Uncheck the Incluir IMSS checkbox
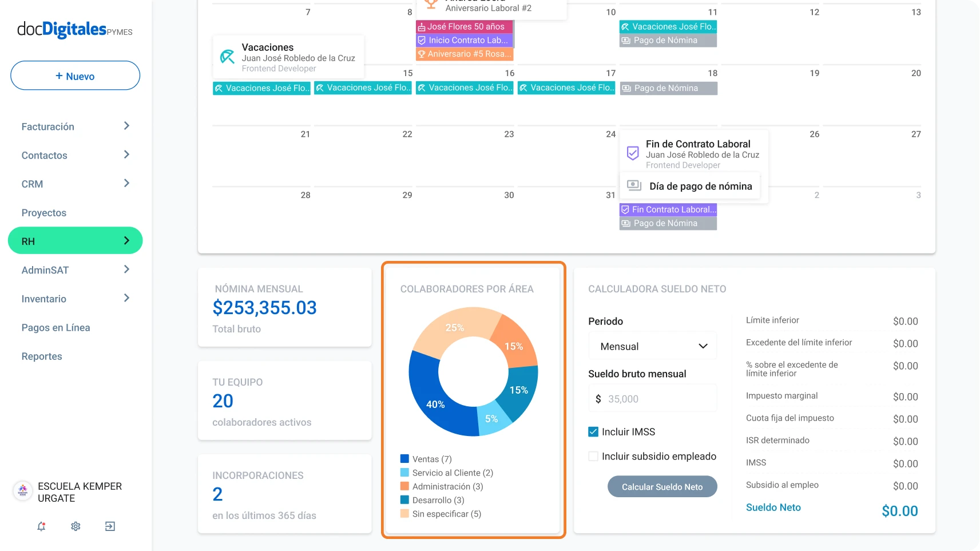The image size is (980, 551). click(x=593, y=431)
